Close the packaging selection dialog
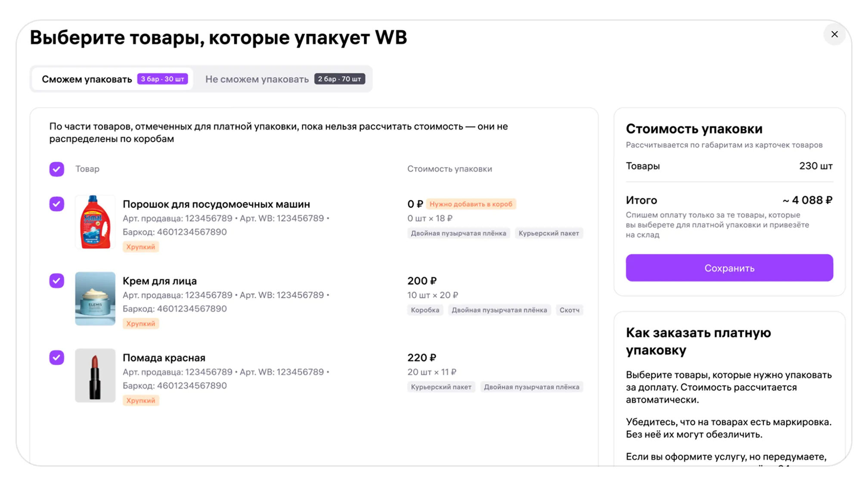The image size is (868, 486). [834, 34]
